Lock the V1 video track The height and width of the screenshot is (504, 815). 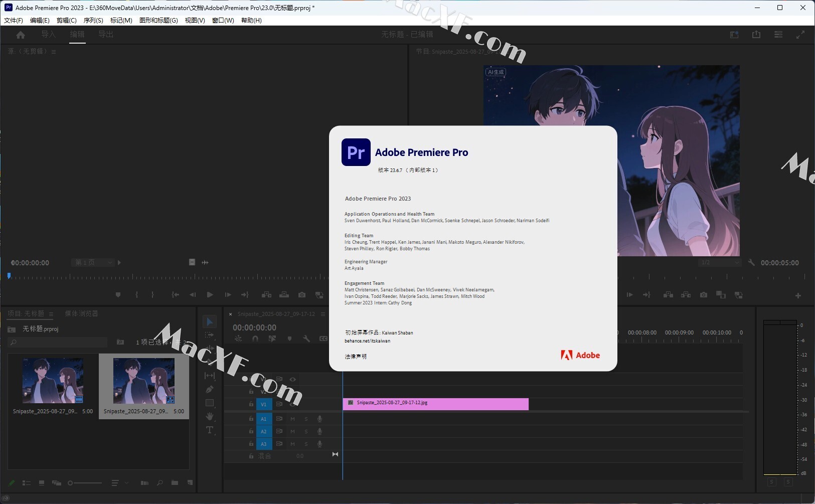251,404
